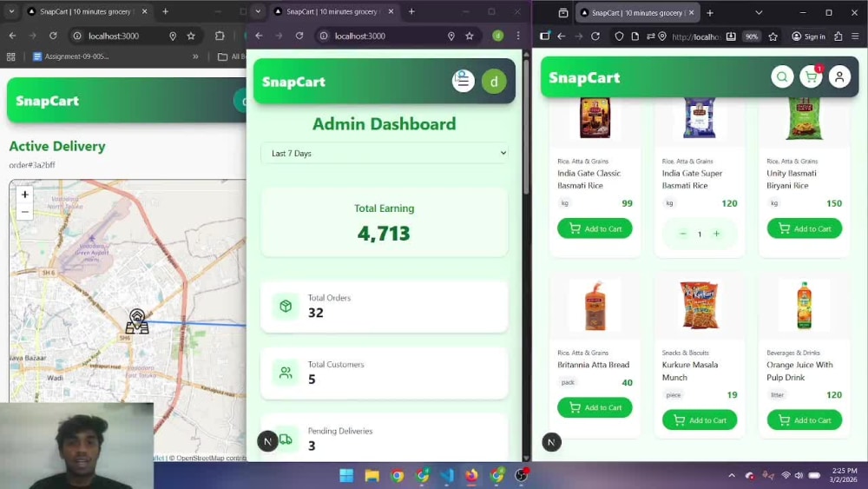
Task: Click the SnapCart logo in the Admin header
Action: 293,82
